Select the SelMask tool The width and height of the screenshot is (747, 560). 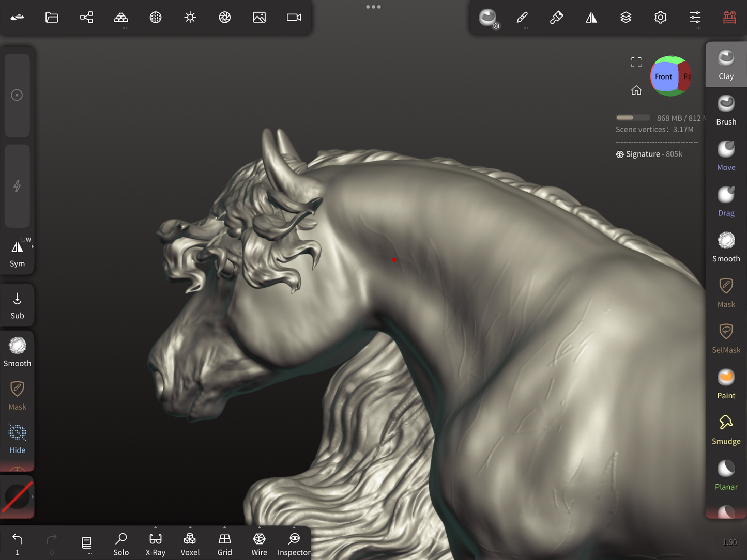726,338
